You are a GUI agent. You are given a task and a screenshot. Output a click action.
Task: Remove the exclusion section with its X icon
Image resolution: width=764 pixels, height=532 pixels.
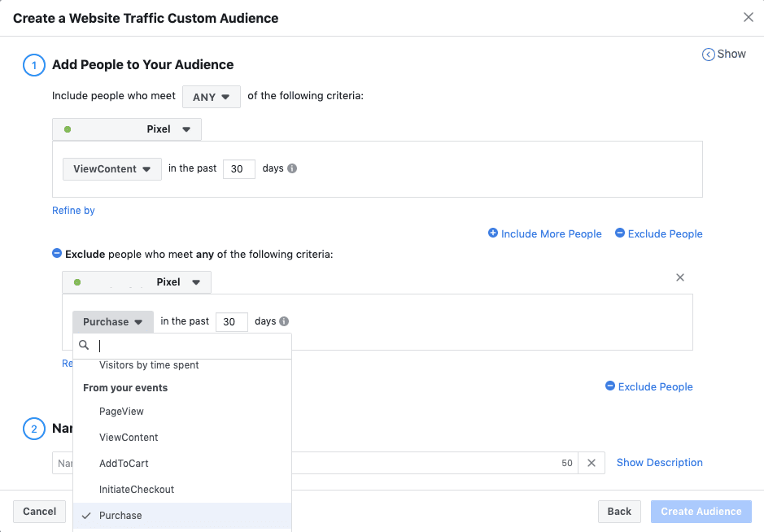pos(680,278)
